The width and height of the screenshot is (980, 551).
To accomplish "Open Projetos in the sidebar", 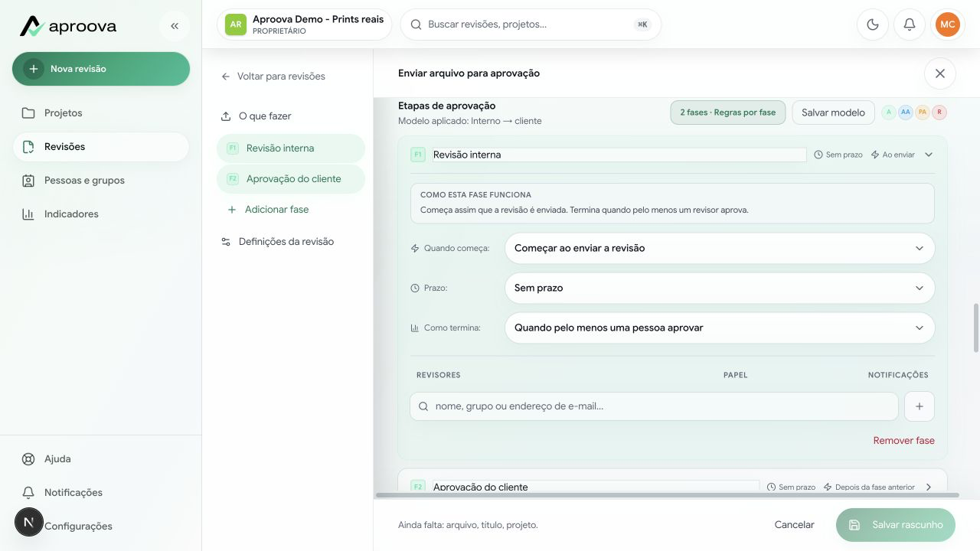I will pos(101,113).
